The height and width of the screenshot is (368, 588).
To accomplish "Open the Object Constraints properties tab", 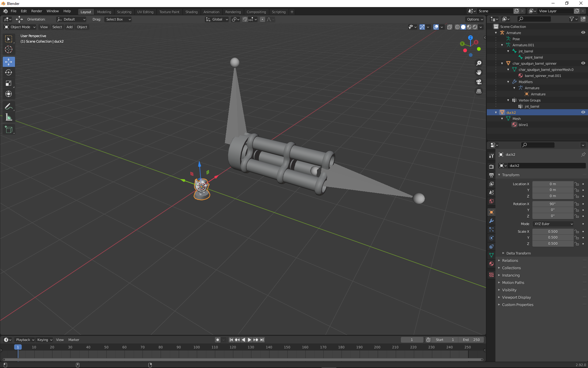I will [491, 247].
